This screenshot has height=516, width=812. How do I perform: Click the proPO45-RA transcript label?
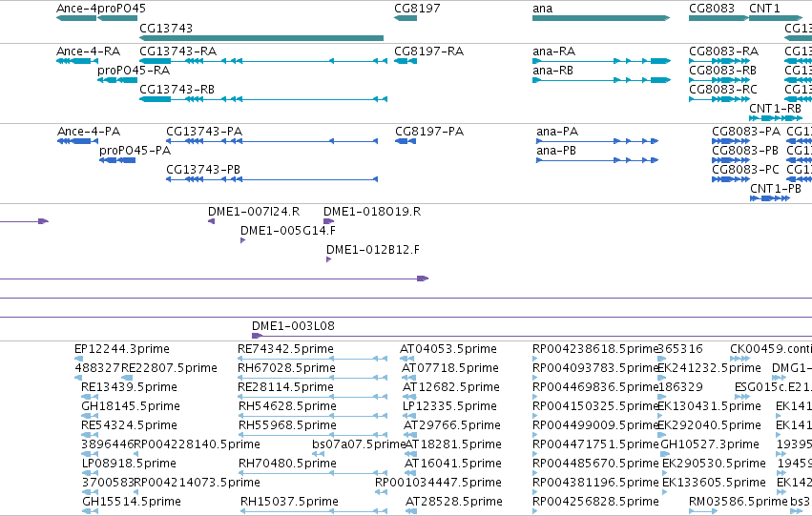point(134,71)
